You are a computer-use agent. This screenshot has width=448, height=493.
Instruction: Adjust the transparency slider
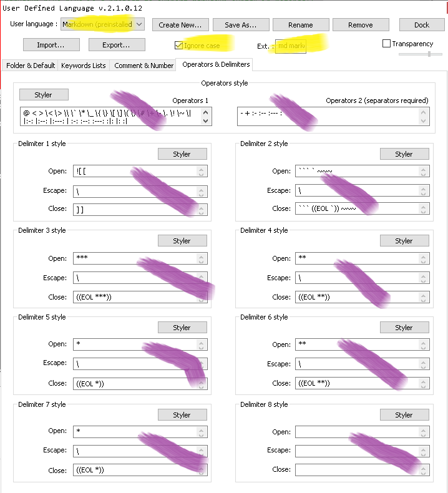421,54
